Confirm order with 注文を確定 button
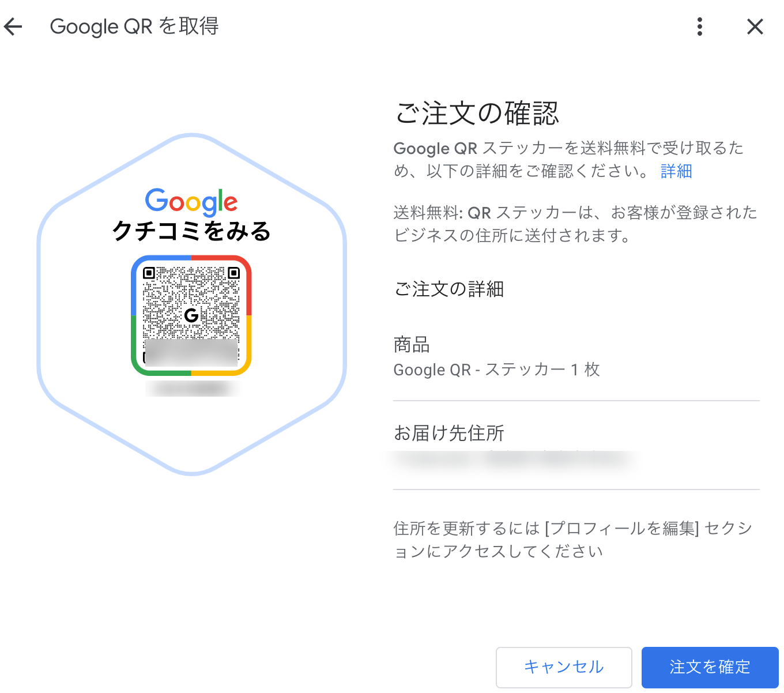 (x=710, y=667)
